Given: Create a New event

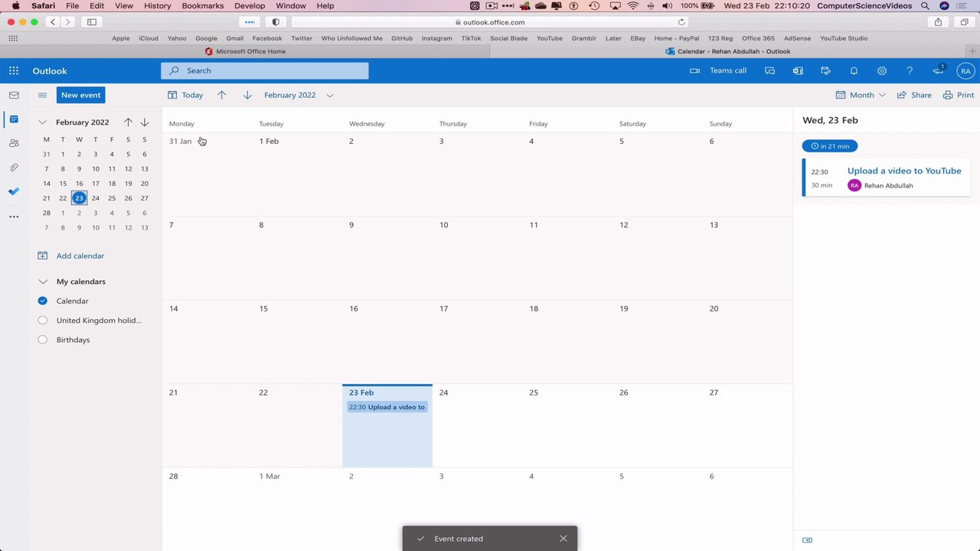Looking at the screenshot, I should coord(80,95).
